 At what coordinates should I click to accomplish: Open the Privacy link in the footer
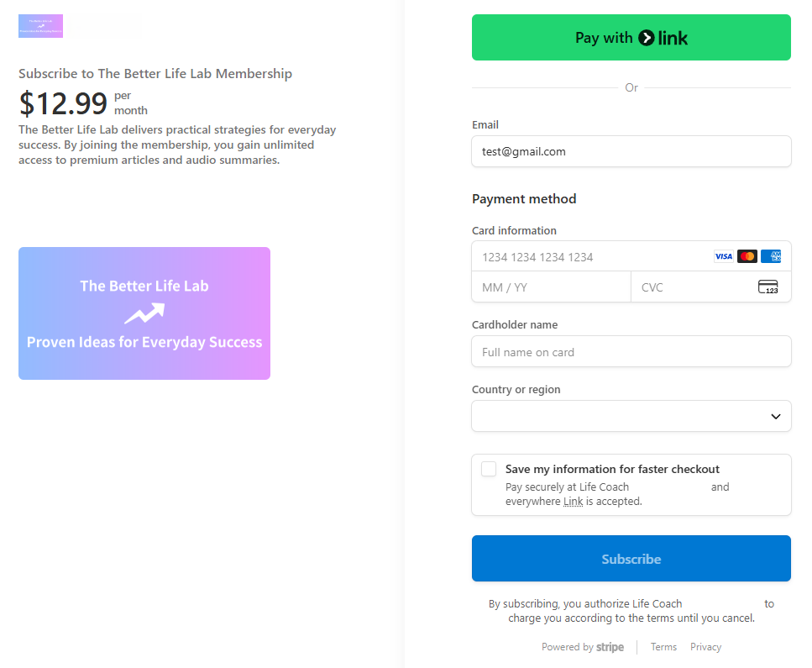tap(705, 647)
